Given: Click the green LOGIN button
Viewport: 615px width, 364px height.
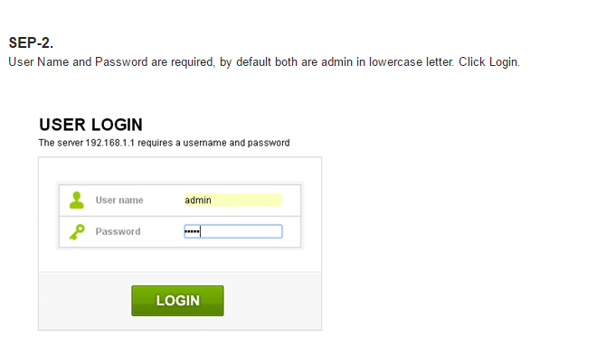Looking at the screenshot, I should [177, 301].
